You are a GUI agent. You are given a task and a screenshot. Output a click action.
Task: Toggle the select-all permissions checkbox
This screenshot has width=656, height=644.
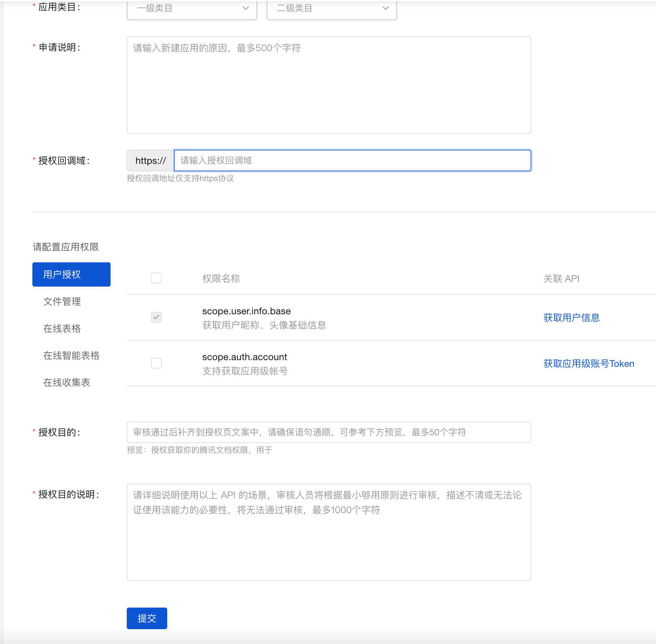(x=156, y=279)
